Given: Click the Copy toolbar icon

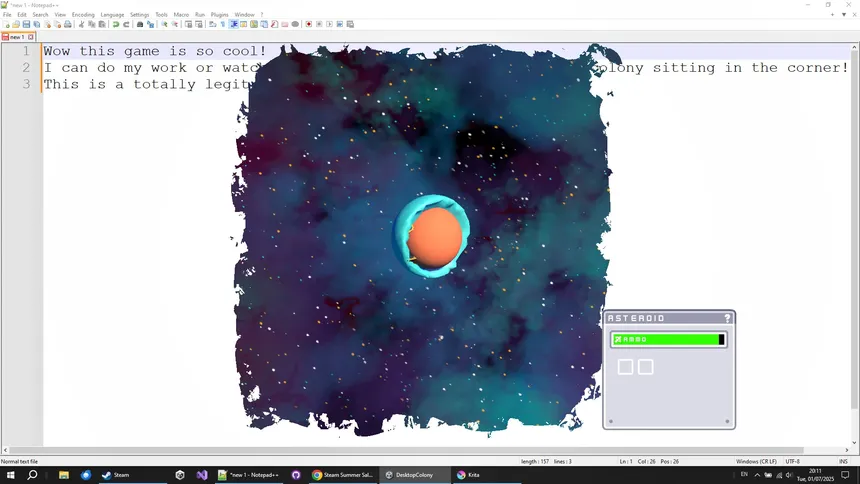Looking at the screenshot, I should 92,24.
